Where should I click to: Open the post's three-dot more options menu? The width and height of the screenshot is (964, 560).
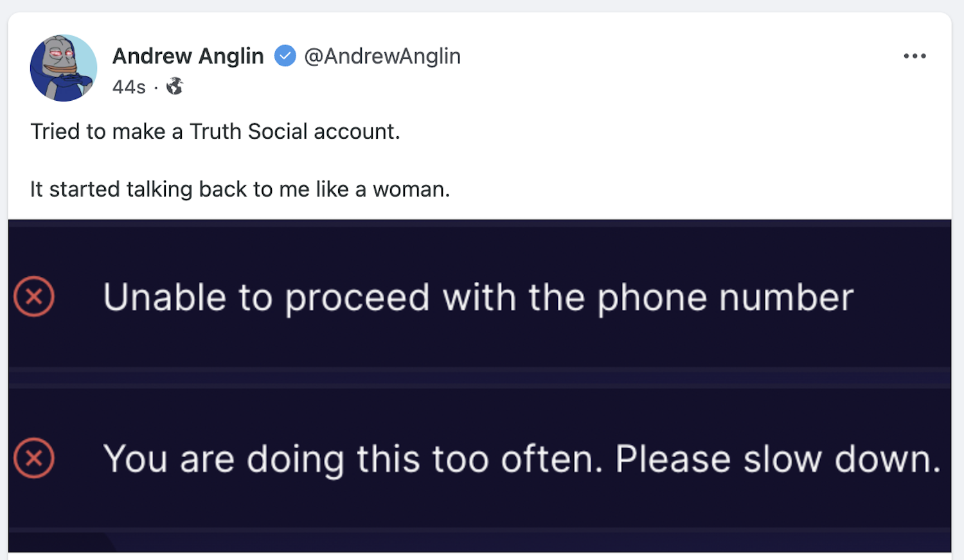click(914, 57)
